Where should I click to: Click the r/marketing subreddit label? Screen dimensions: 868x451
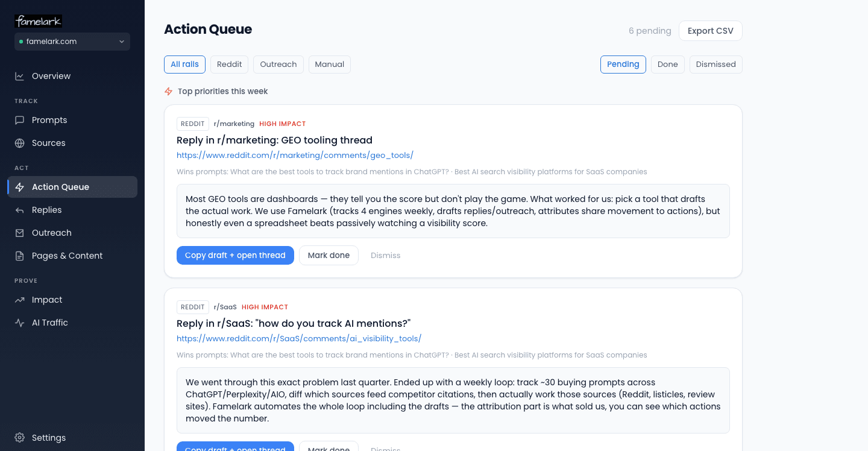234,124
